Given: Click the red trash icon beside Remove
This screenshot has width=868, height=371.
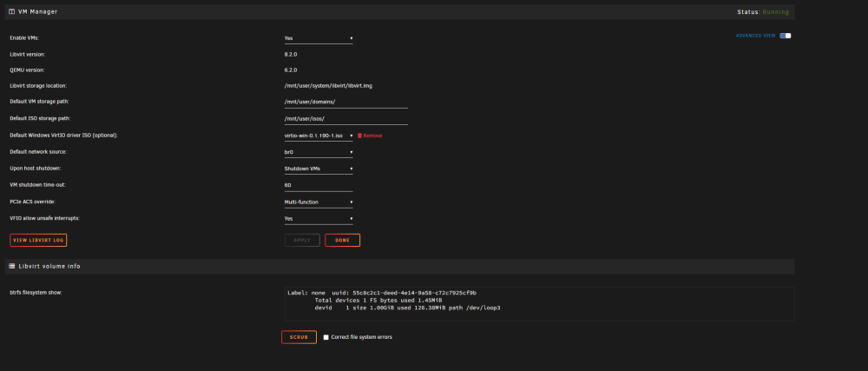Looking at the screenshot, I should (360, 136).
